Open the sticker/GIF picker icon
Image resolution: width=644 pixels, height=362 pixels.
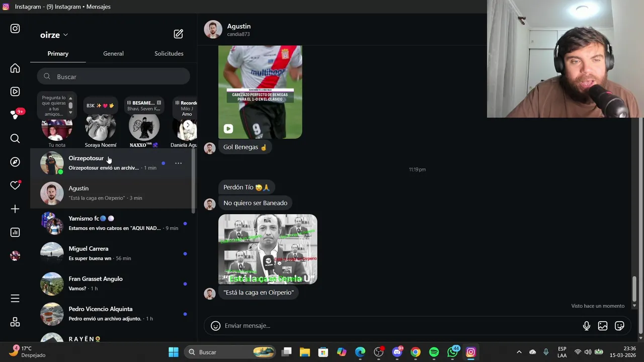619,326
